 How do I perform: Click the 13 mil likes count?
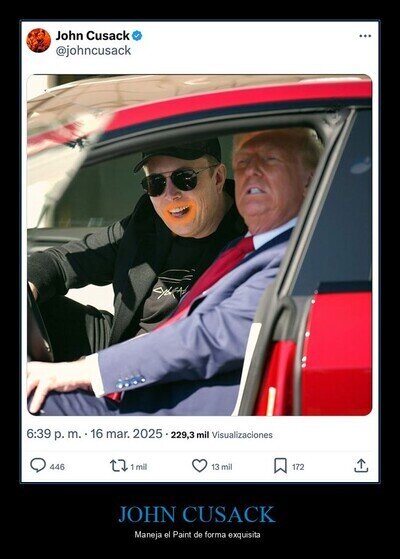[222, 467]
